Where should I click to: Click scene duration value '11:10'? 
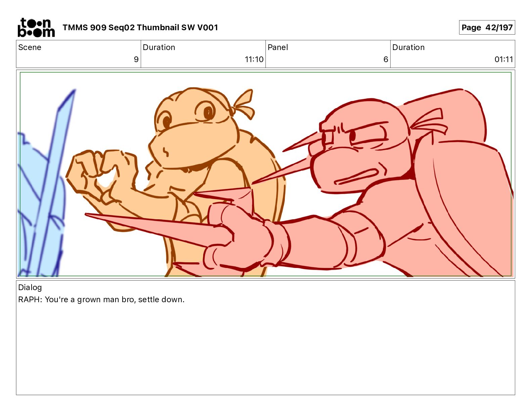[254, 59]
